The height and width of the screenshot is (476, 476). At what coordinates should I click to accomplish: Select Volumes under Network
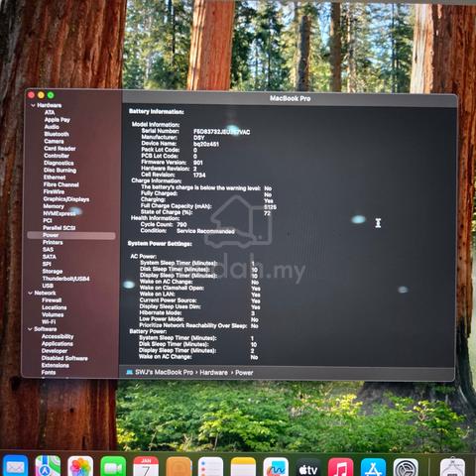tap(53, 314)
